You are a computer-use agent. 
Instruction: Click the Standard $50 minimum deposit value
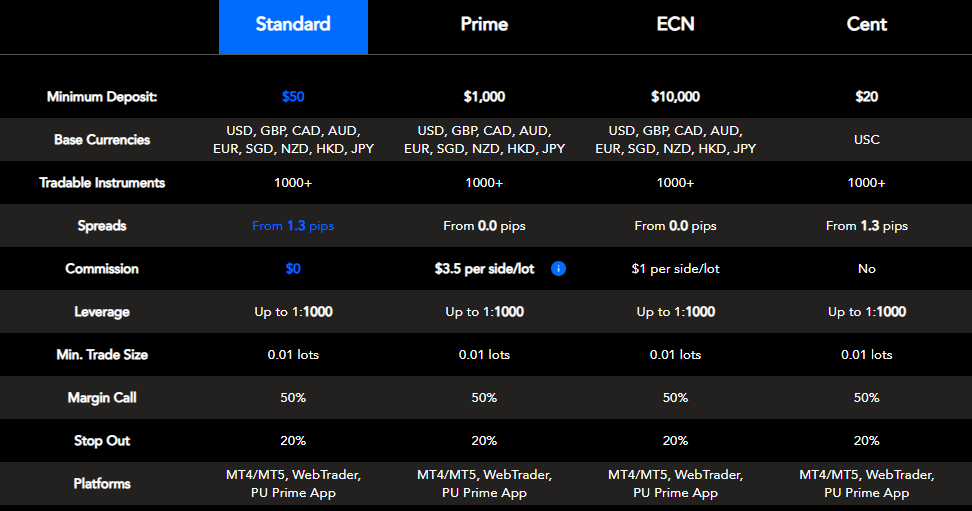click(293, 97)
